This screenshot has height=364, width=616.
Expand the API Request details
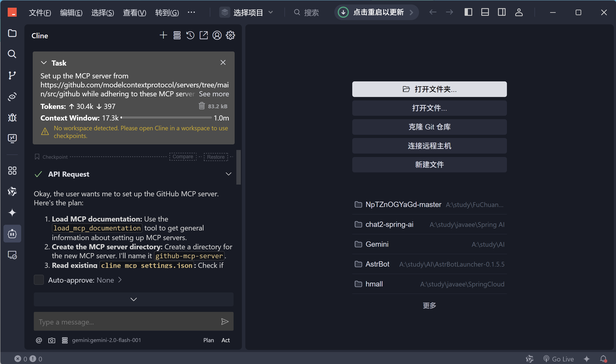(228, 174)
